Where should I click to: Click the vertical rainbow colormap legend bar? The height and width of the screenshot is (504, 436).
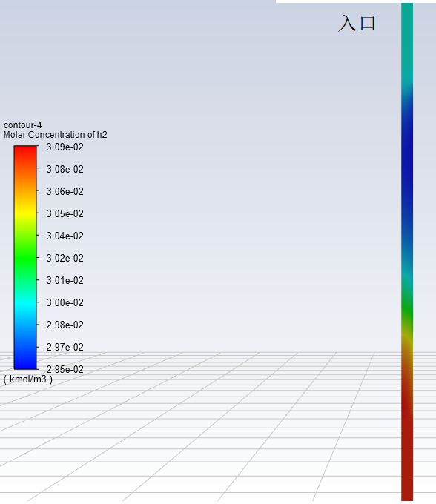pyautogui.click(x=25, y=257)
